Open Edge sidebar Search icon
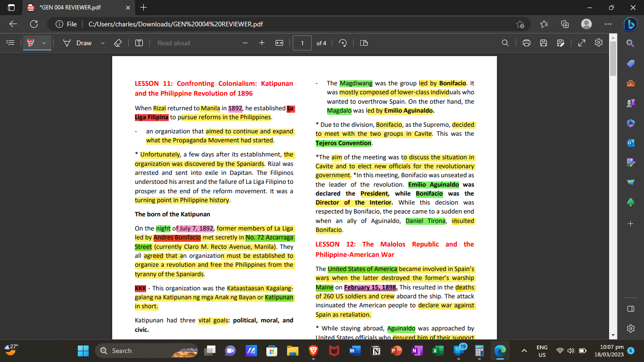 pyautogui.click(x=631, y=43)
